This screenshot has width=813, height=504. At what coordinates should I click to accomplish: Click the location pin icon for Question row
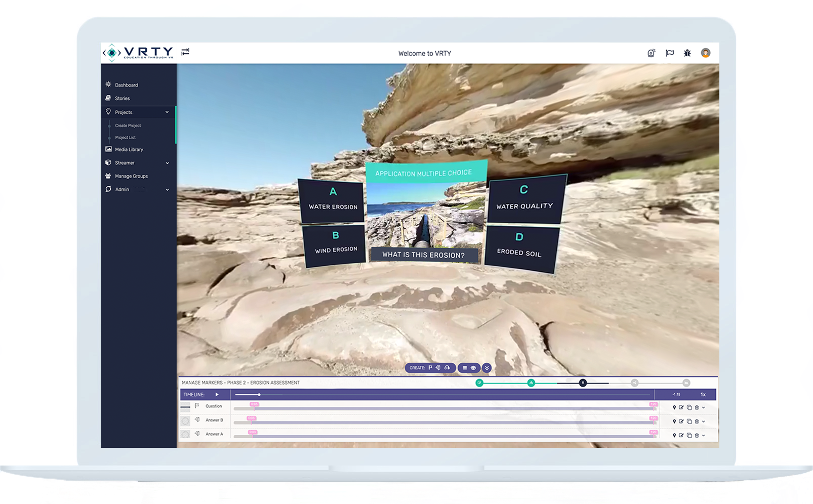[x=674, y=407]
